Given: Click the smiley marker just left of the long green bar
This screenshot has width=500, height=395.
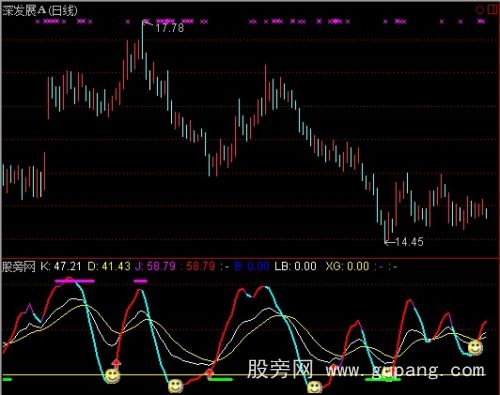Looking at the screenshot, I should tap(175, 386).
